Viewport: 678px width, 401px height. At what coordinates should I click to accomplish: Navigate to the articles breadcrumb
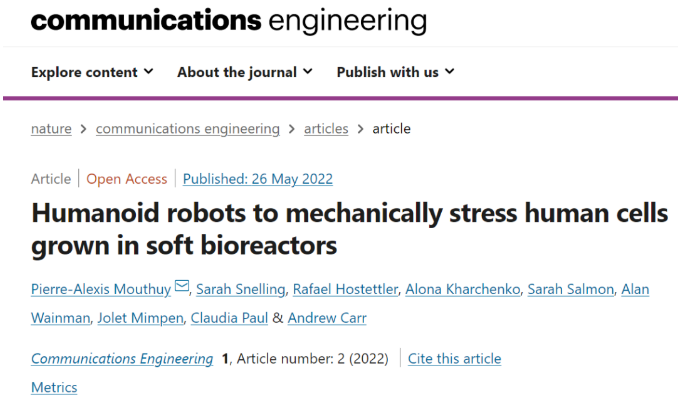coord(326,128)
